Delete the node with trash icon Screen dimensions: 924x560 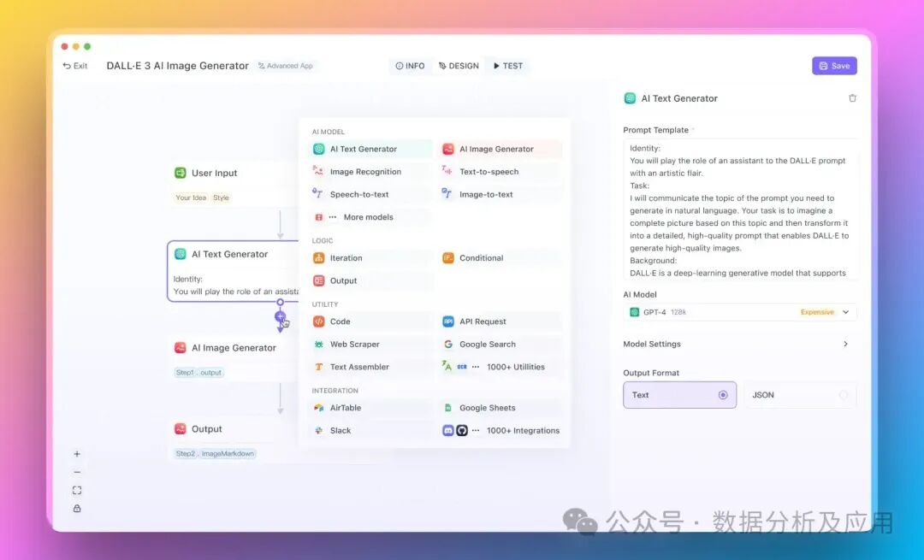tap(852, 98)
